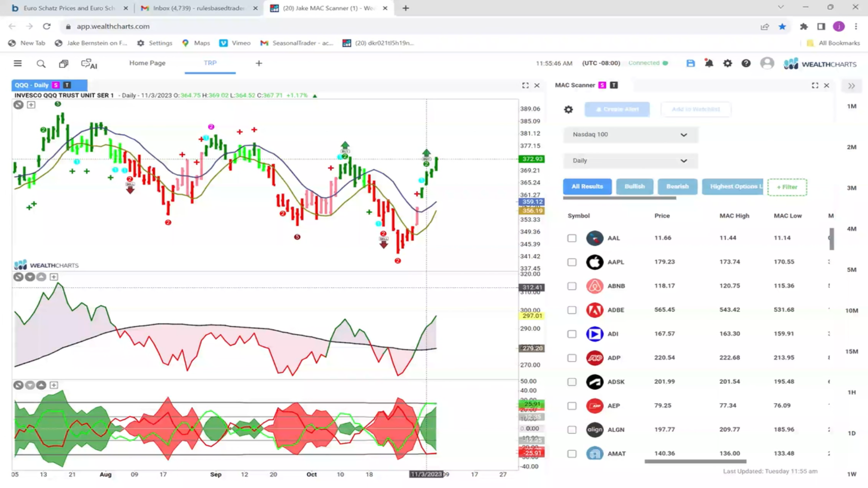Close the QQQ chart panel

tap(537, 85)
